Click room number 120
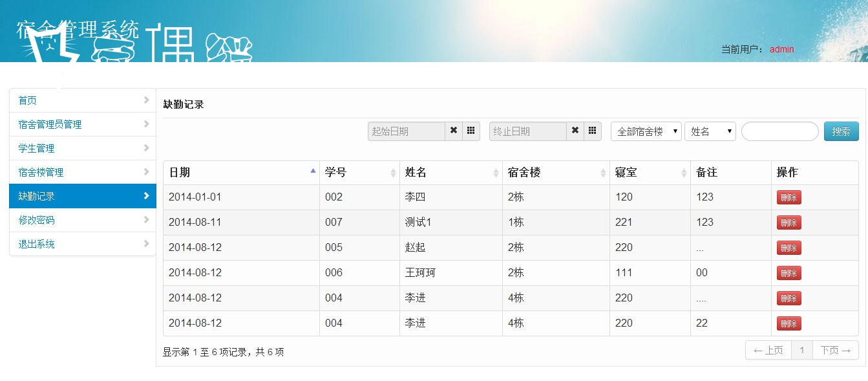Image resolution: width=868 pixels, height=381 pixels. (624, 197)
